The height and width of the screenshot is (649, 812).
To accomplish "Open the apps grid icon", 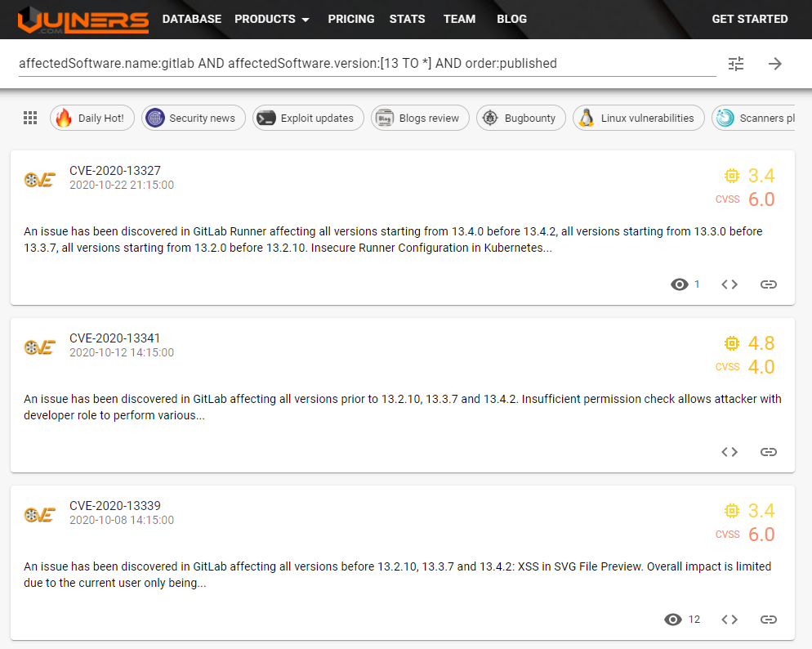I will tap(30, 118).
